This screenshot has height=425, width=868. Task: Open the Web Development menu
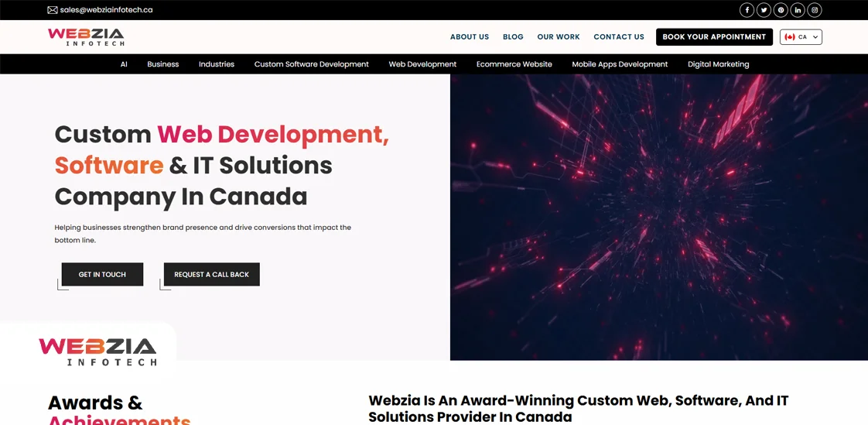pyautogui.click(x=422, y=64)
